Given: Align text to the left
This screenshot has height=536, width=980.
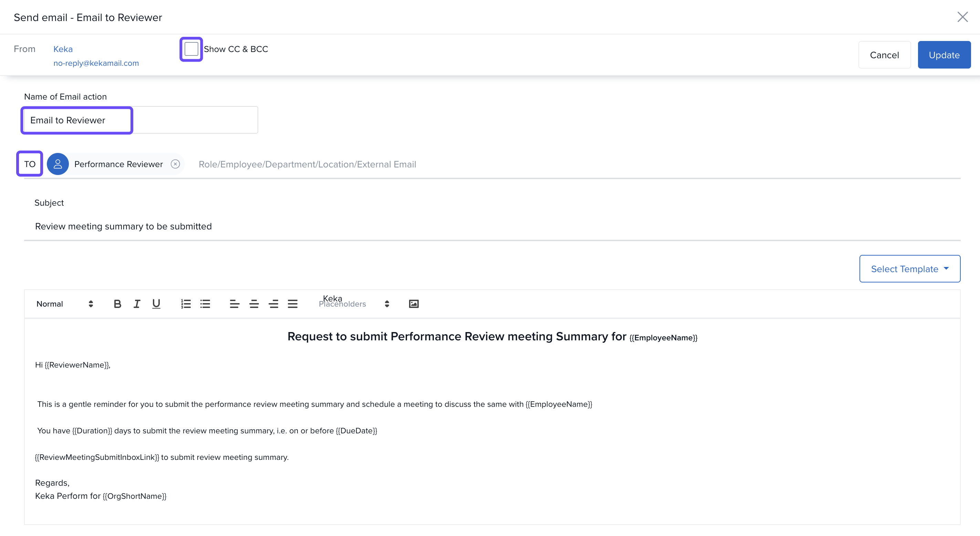Looking at the screenshot, I should tap(234, 304).
